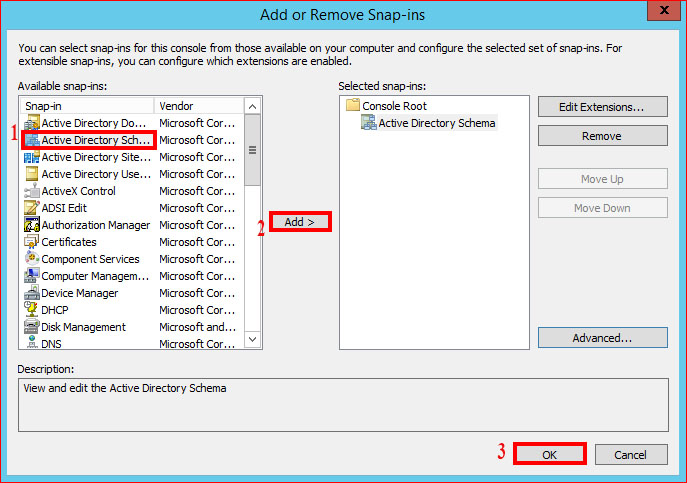
Task: Click the DNS snap-in icon
Action: (32, 343)
